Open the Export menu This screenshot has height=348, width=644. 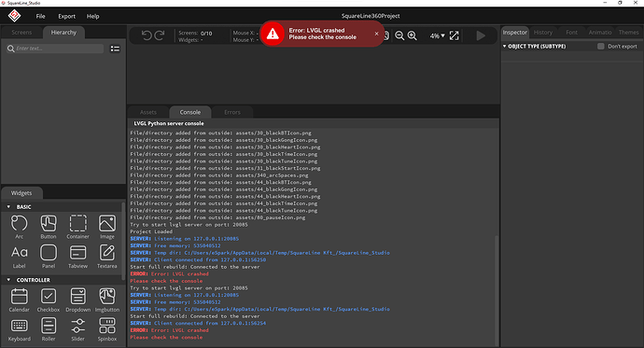(66, 17)
